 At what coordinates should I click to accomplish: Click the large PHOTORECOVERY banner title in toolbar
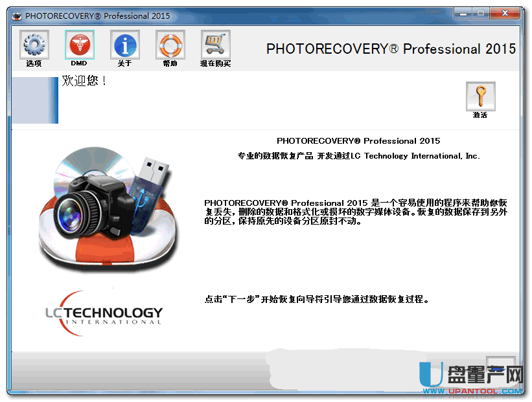pyautogui.click(x=391, y=49)
